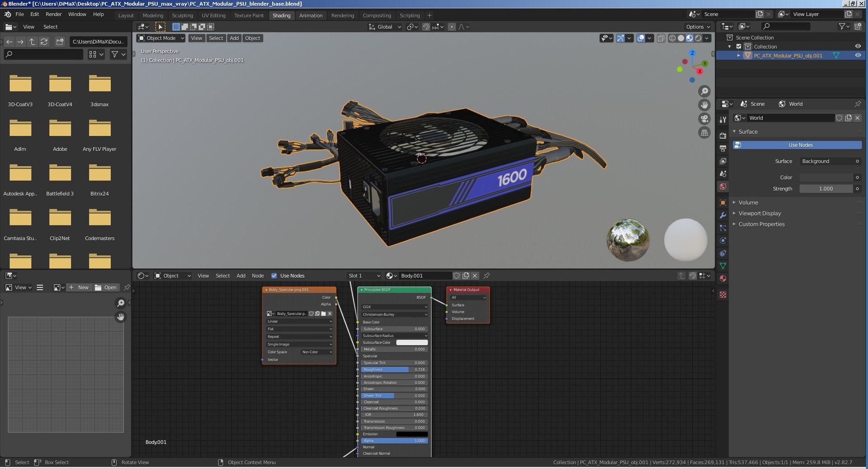Toggle the World Use Nodes button
This screenshot has height=469, width=868.
pyautogui.click(x=797, y=145)
